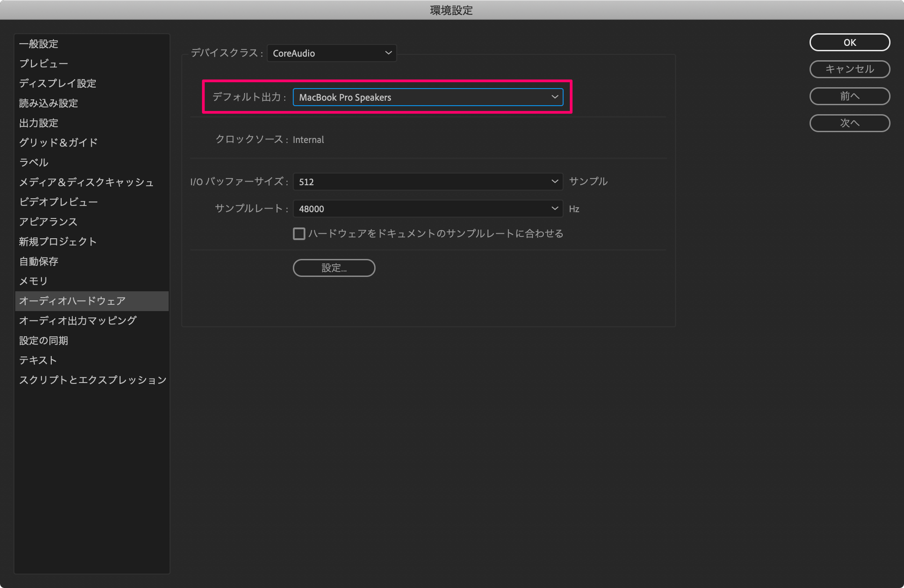This screenshot has height=588, width=904.
Task: Open グリッド＆ガイド settings
Action: 92,143
